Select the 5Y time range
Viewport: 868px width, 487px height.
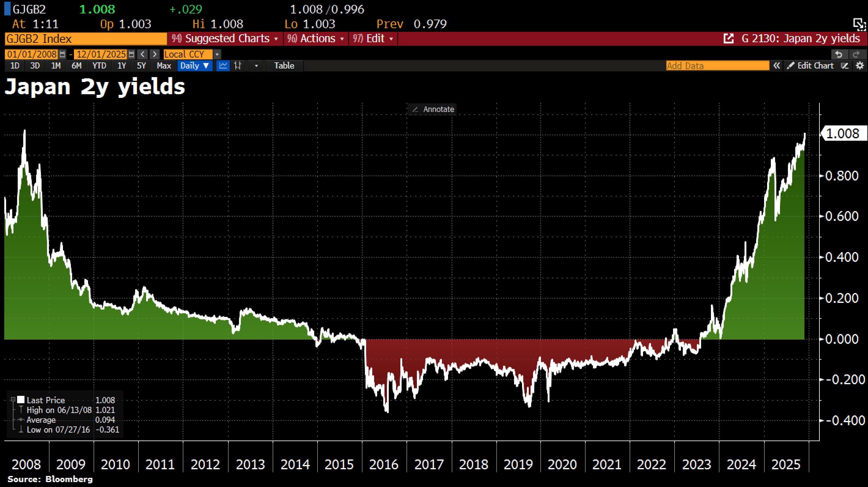(142, 65)
